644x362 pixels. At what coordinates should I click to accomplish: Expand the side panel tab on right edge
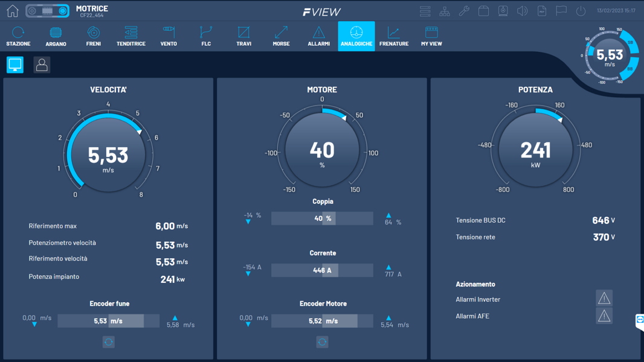coord(639,320)
